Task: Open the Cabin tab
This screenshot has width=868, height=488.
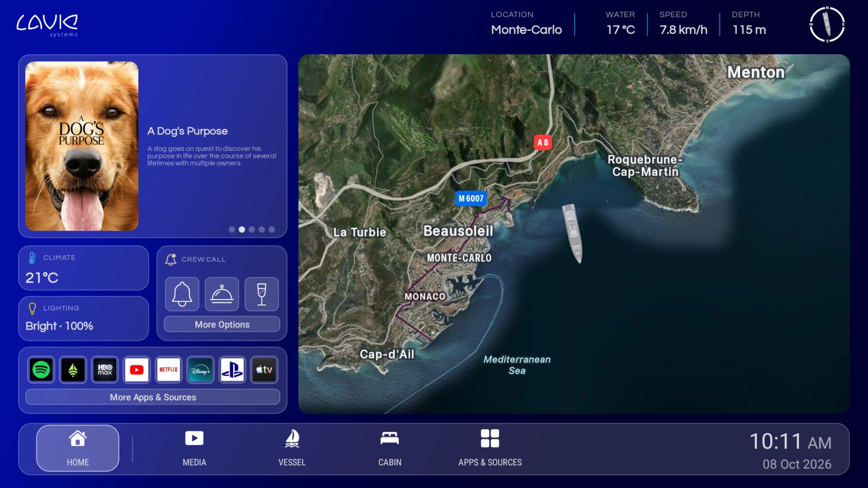Action: (390, 448)
